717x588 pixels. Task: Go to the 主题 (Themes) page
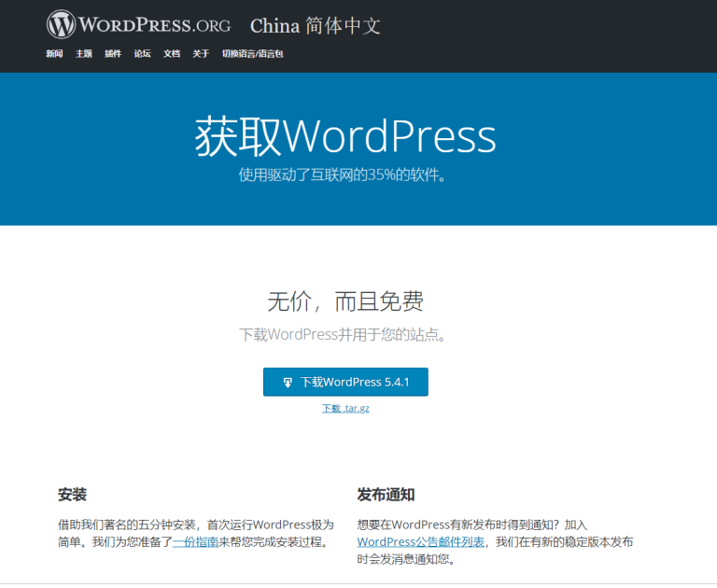[84, 54]
